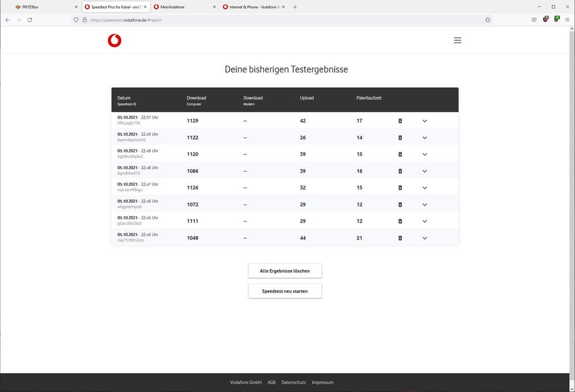Select speedtest ID 3fdcysgfz73b
This screenshot has width=575, height=392.
pos(128,123)
